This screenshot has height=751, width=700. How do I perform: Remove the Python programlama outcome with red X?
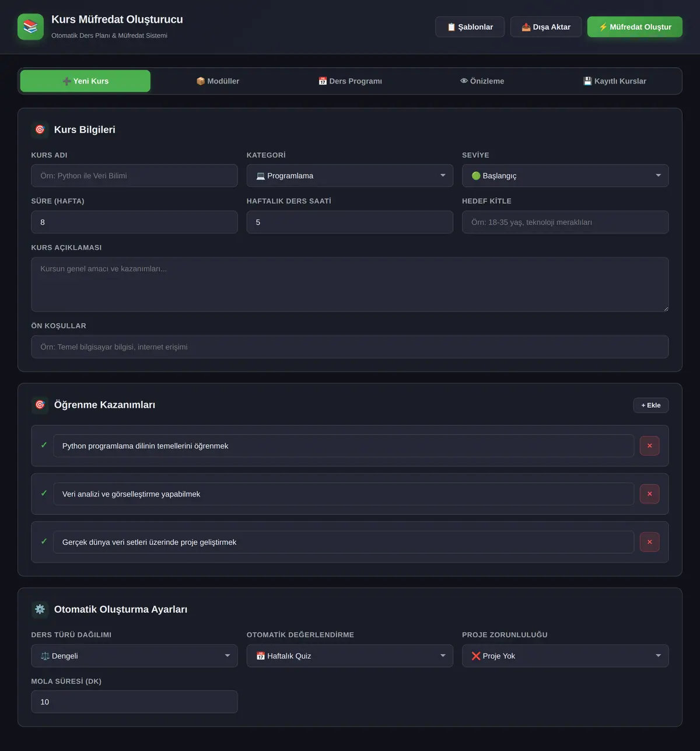[649, 446]
